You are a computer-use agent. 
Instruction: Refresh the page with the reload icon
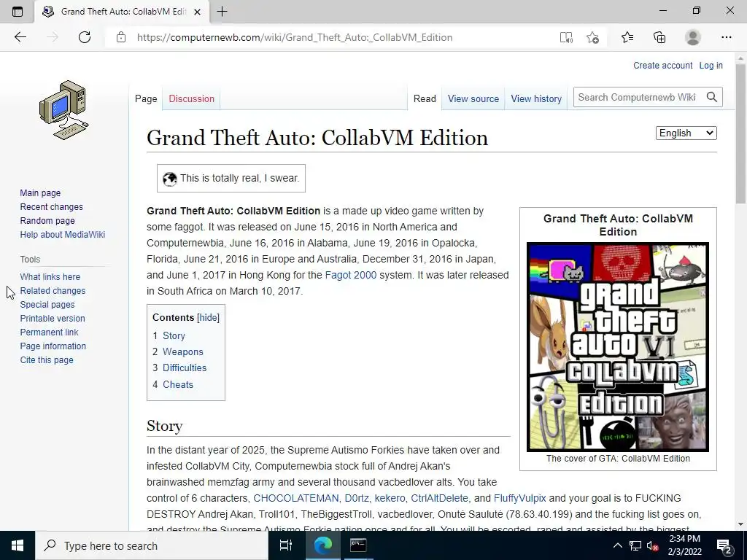tap(85, 37)
